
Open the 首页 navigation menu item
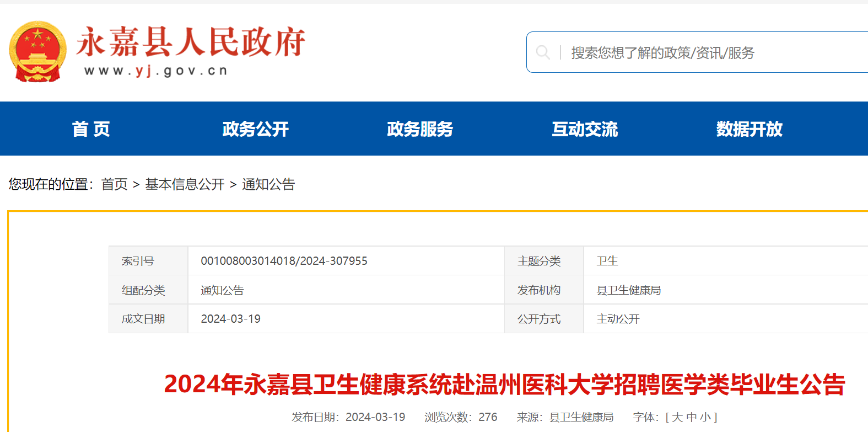pyautogui.click(x=91, y=129)
